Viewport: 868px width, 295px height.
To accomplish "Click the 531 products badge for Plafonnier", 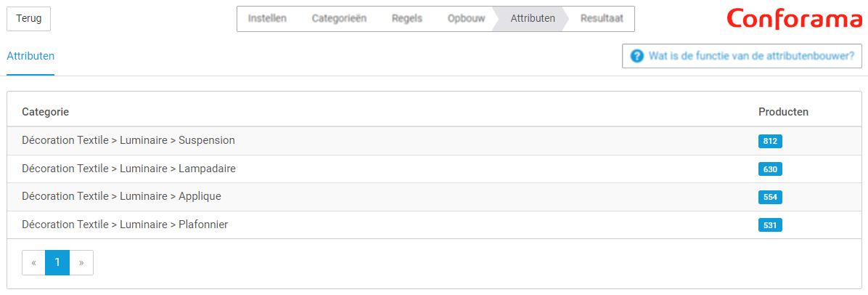I will [770, 225].
